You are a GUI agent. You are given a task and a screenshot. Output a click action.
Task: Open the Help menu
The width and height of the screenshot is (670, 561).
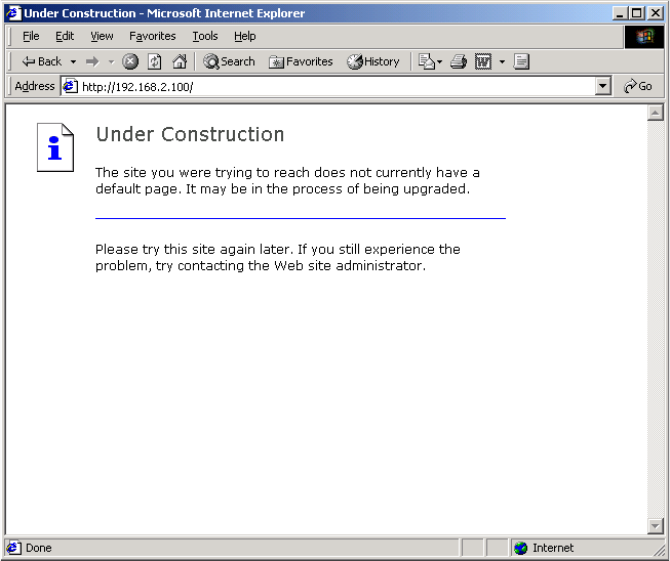click(245, 36)
